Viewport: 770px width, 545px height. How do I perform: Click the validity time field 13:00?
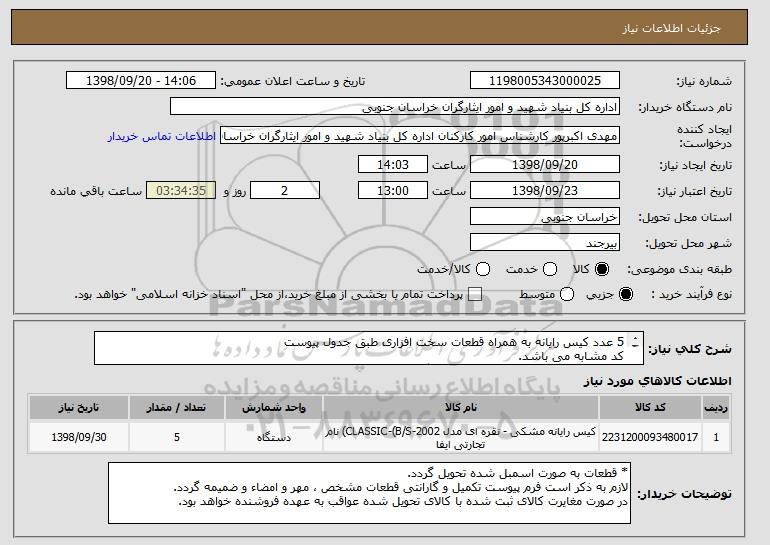pyautogui.click(x=393, y=191)
